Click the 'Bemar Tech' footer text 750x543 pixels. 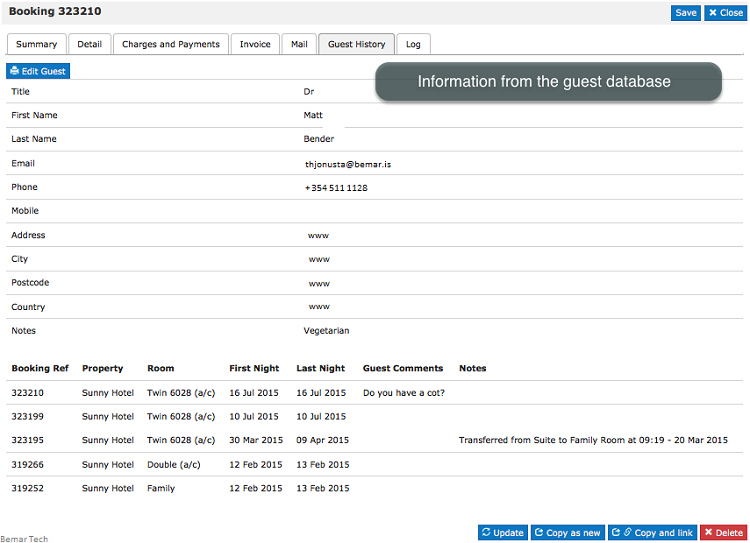pos(24,539)
